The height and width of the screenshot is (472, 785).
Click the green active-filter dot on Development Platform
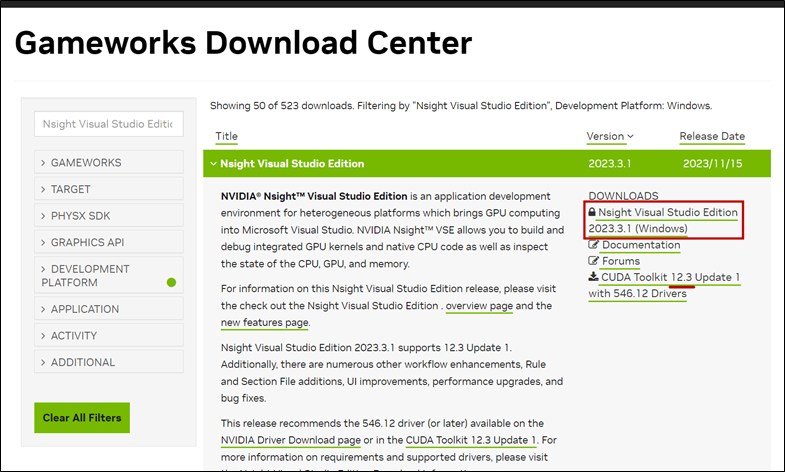coord(171,282)
